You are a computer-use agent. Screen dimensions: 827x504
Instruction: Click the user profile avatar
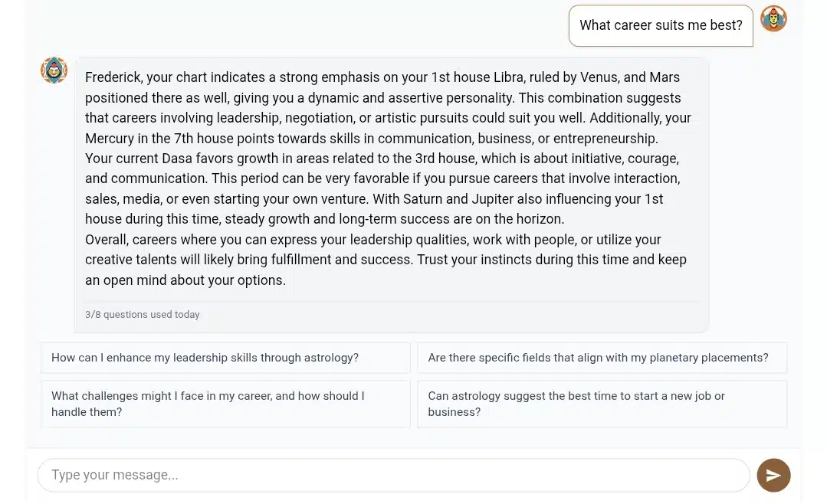pyautogui.click(x=773, y=18)
